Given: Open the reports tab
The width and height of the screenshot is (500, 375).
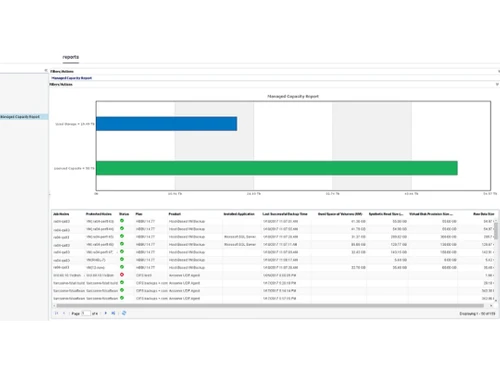Looking at the screenshot, I should (71, 57).
